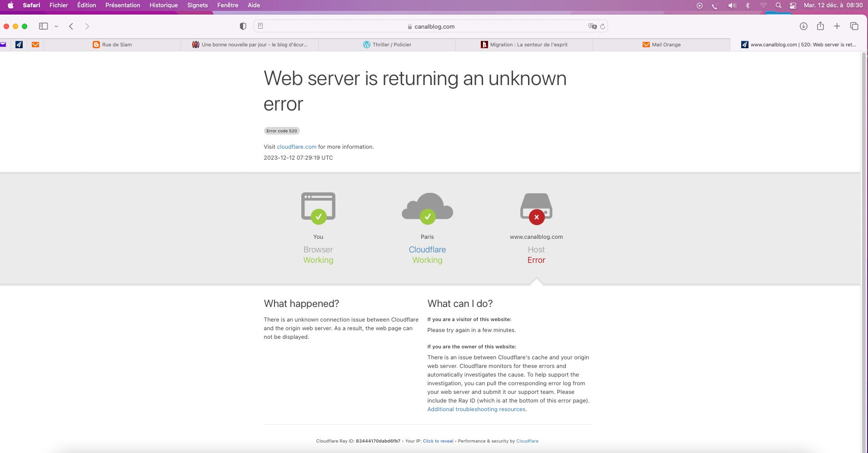Open the canalblog pinned tab
Screen dimensions: 868x453
(x=19, y=45)
